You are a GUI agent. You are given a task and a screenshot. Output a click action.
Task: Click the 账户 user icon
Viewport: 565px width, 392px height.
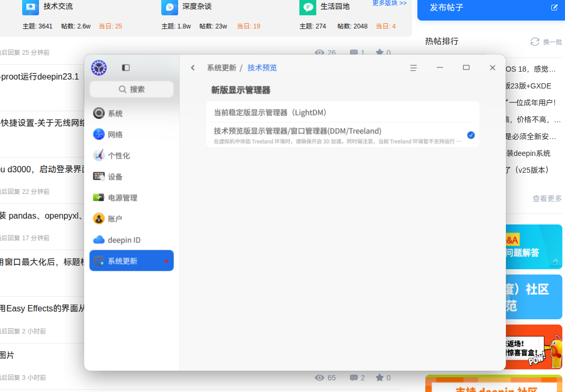point(99,218)
